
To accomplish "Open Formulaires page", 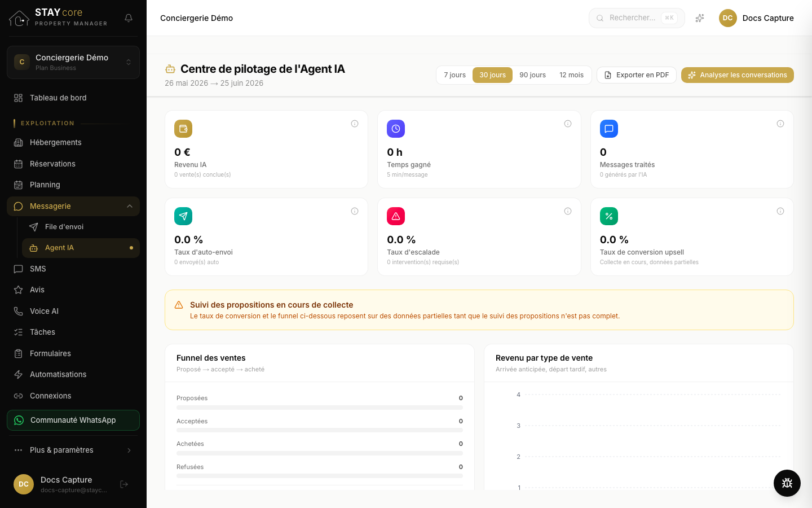I will (73, 353).
